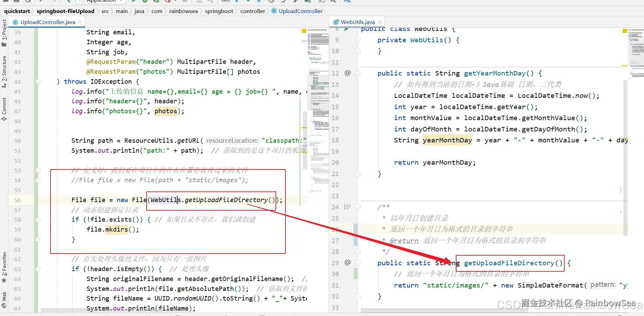Click vertical scrollbar of WebUtils editor
The height and width of the screenshot is (316, 644).
click(626, 158)
